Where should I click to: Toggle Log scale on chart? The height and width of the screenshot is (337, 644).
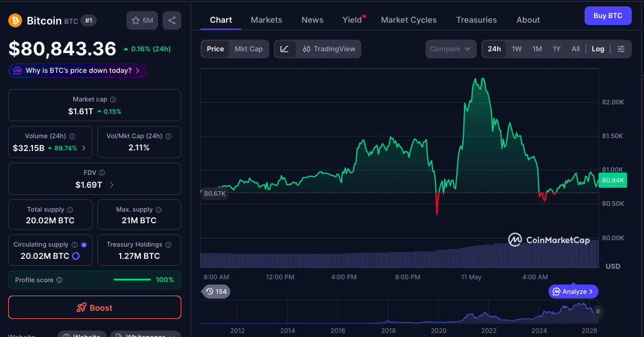598,49
